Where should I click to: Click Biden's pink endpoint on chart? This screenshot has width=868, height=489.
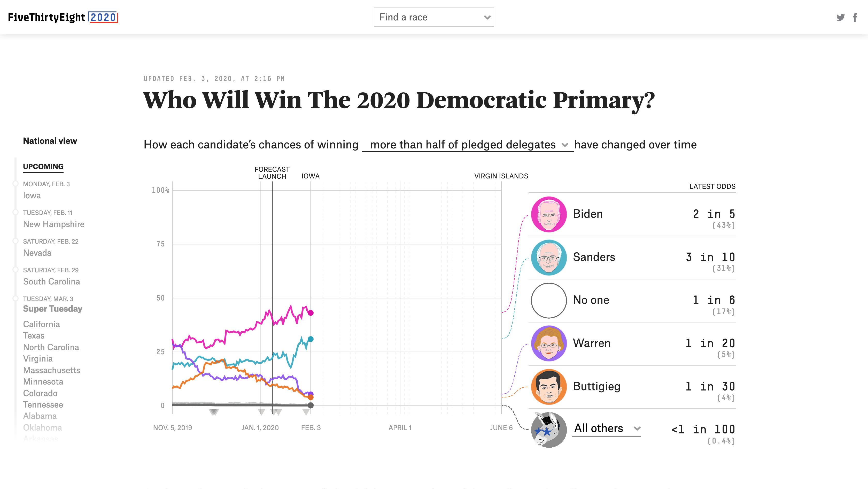[x=311, y=313]
